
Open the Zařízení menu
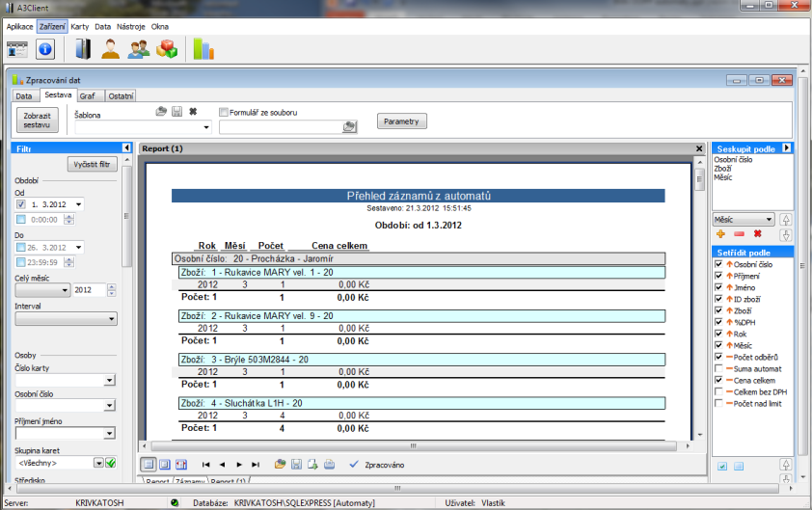click(52, 26)
